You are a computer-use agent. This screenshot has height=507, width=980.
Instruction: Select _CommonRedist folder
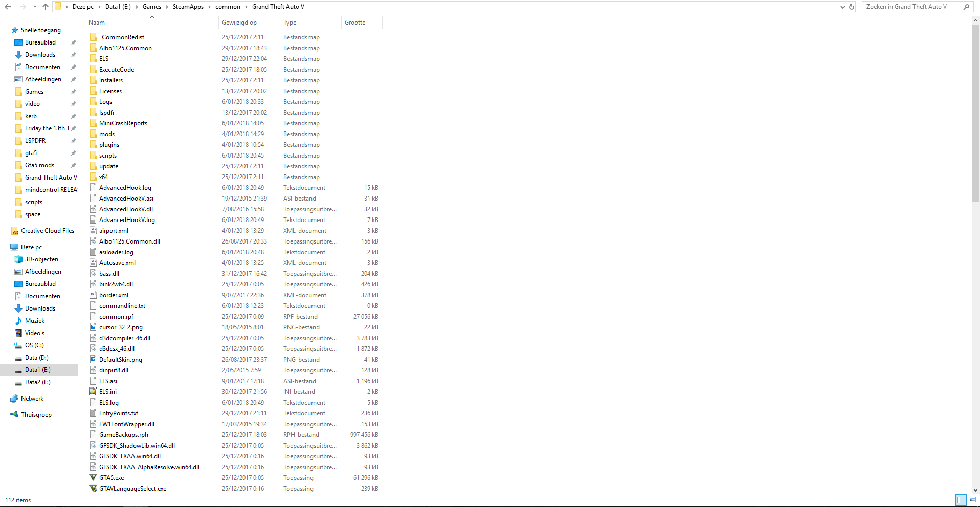point(122,37)
